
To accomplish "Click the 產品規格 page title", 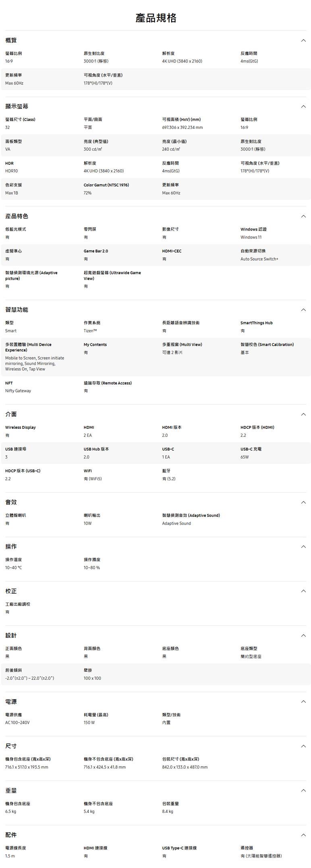I will 155,18.
